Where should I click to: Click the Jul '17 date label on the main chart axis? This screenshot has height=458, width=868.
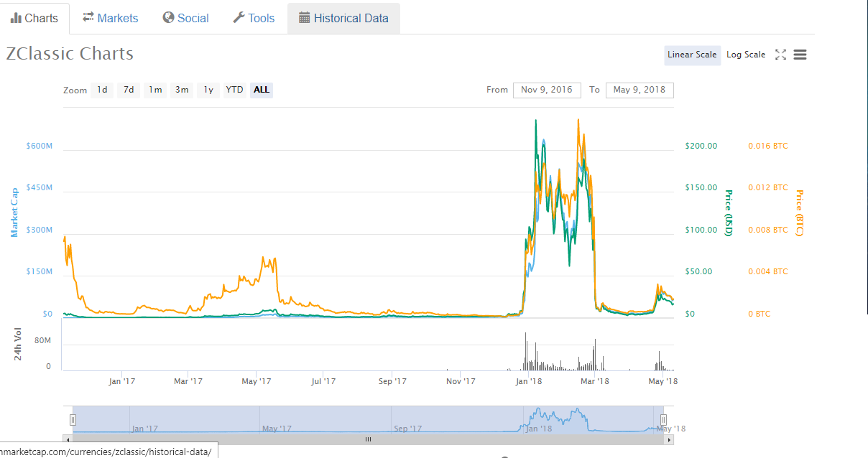pyautogui.click(x=323, y=381)
